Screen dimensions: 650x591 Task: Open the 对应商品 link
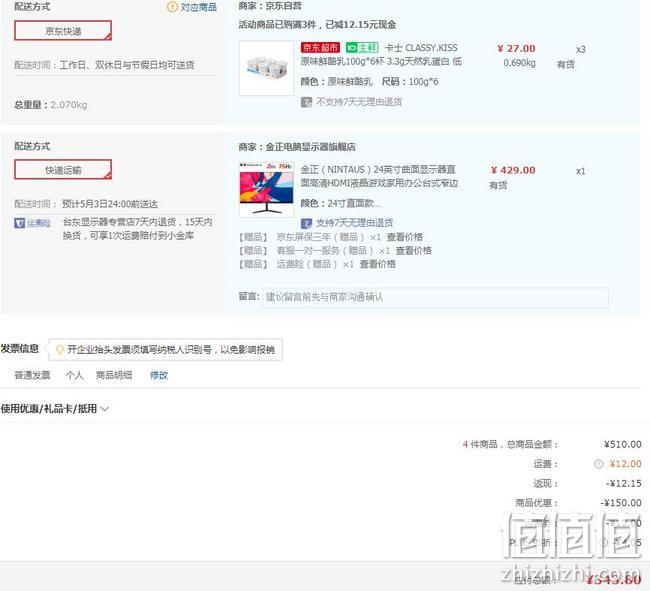(x=199, y=7)
